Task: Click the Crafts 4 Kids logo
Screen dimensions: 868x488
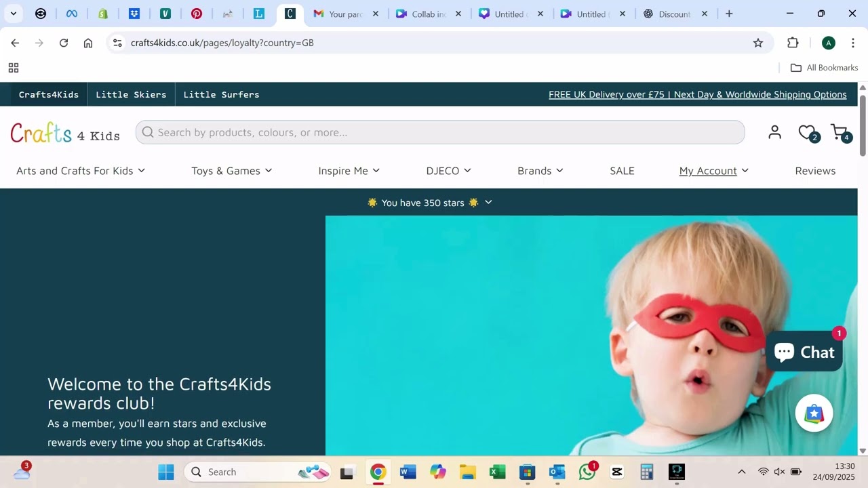Action: pos(65,133)
